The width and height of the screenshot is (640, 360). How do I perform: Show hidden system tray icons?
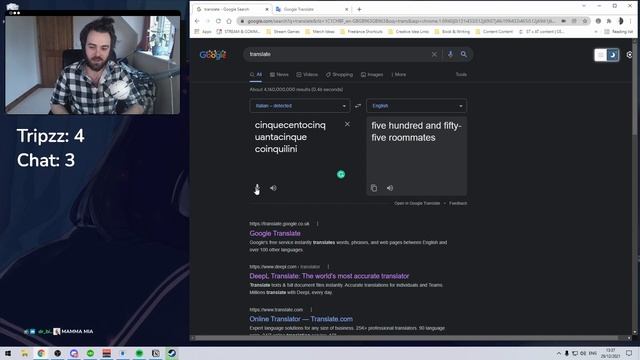point(558,353)
